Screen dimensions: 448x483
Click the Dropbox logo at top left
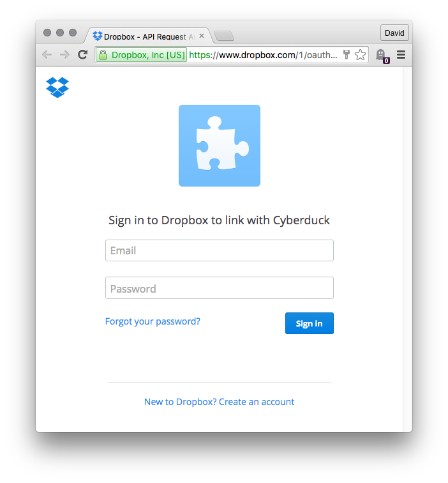(57, 88)
